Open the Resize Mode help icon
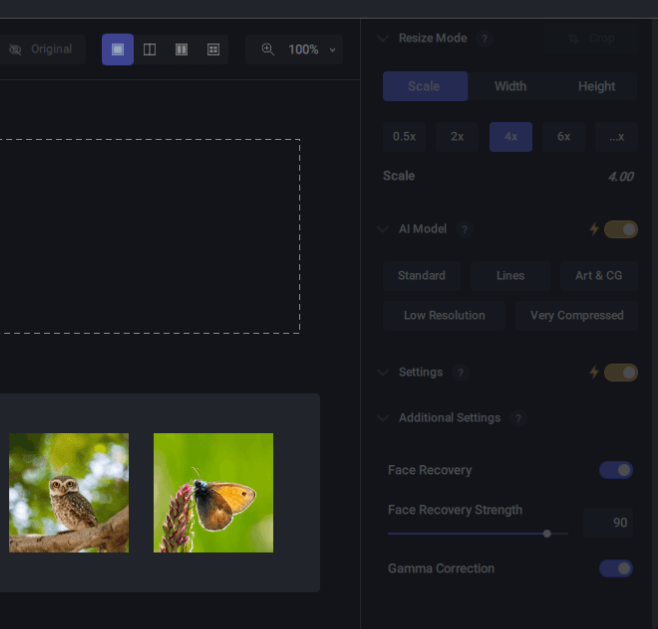658x629 pixels. tap(484, 39)
